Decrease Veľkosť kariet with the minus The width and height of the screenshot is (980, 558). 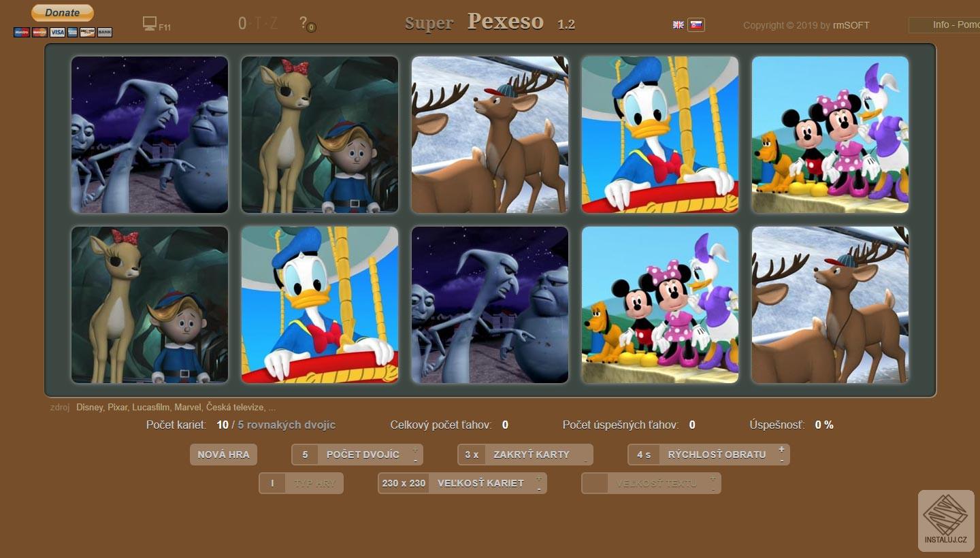pyautogui.click(x=539, y=489)
